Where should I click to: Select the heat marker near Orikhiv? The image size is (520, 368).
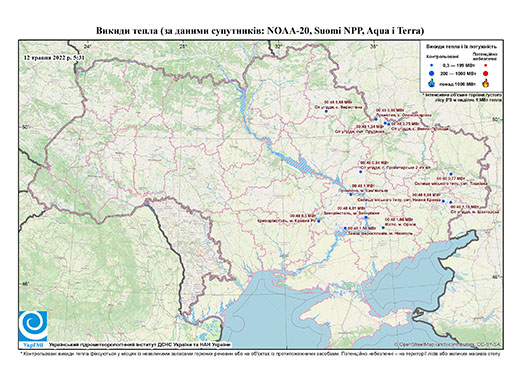coord(383,228)
